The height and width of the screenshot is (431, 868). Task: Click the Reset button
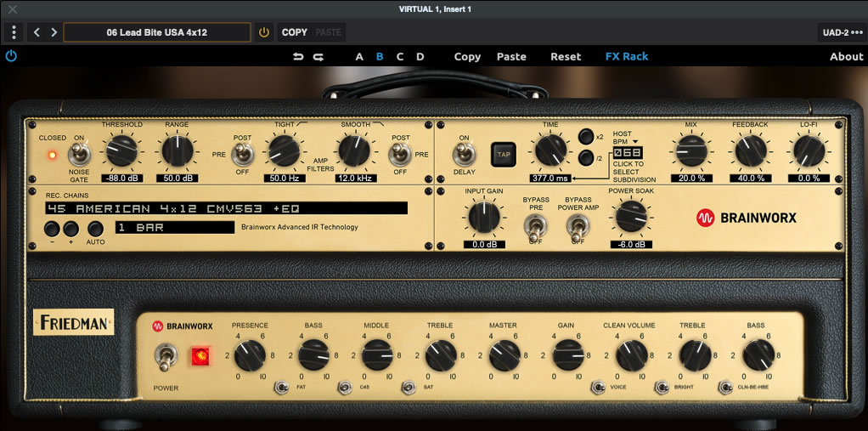click(x=566, y=56)
